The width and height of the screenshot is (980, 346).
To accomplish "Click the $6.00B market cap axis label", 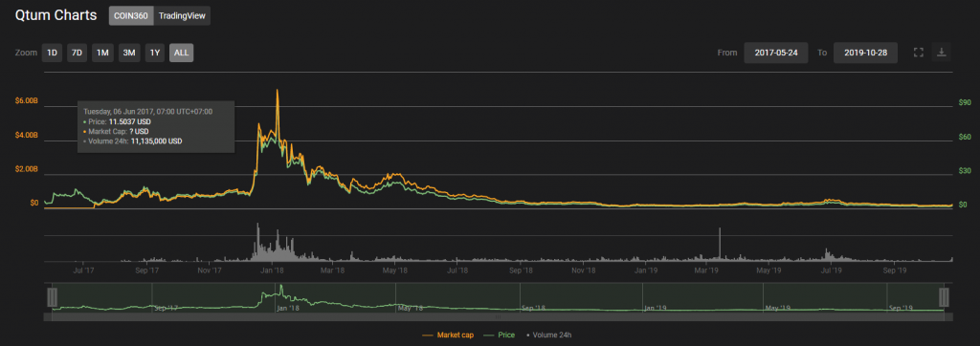I will (x=27, y=101).
